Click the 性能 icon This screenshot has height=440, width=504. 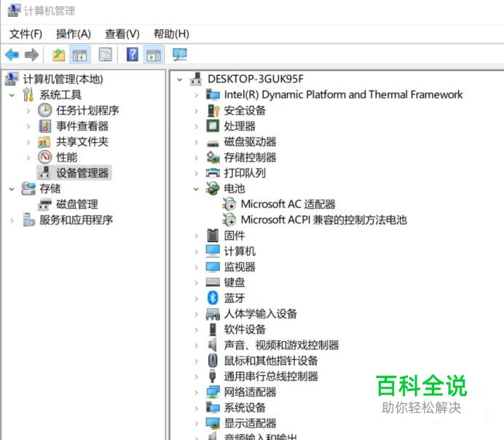[x=44, y=157]
